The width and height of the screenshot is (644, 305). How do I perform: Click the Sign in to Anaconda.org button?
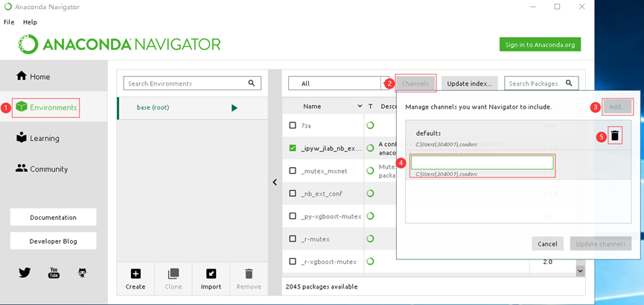[540, 45]
